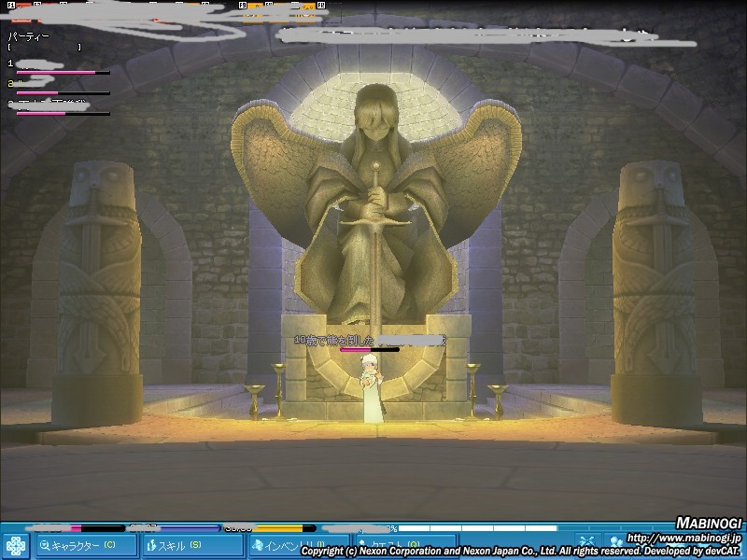This screenshot has height=560, width=747.
Task: Select party member 1's health bar
Action: 63,73
